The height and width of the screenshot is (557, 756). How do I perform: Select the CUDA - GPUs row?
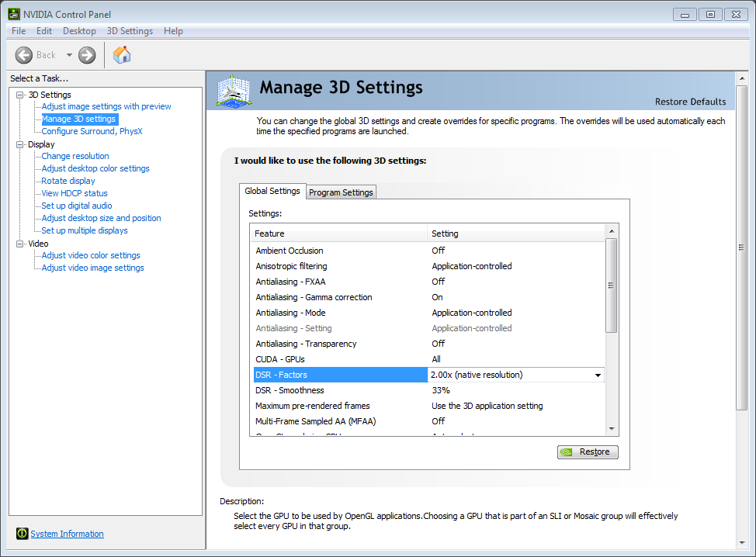428,359
